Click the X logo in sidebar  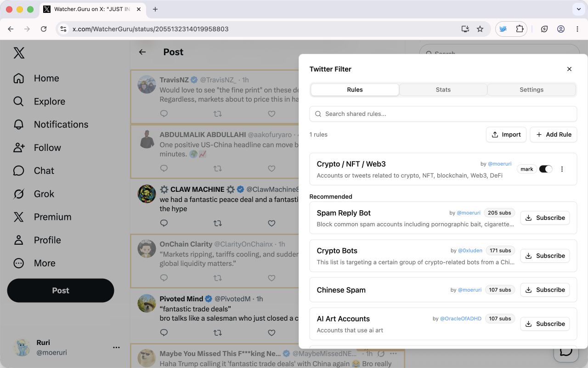tap(19, 53)
